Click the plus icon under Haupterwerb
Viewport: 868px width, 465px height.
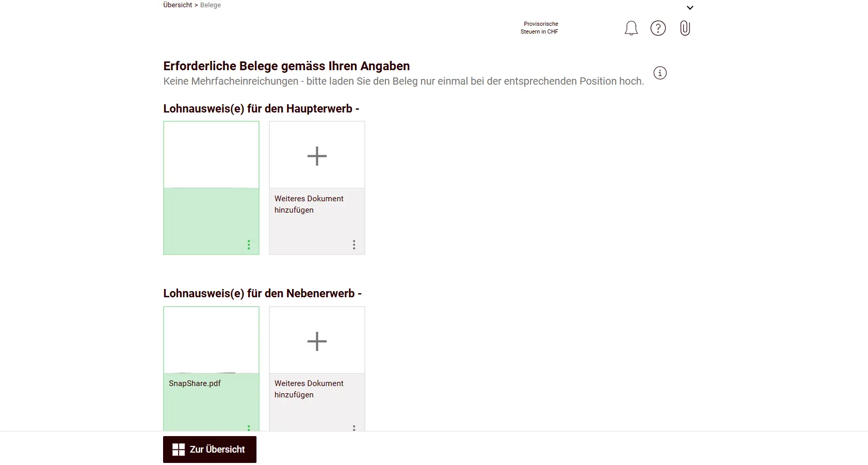point(316,155)
